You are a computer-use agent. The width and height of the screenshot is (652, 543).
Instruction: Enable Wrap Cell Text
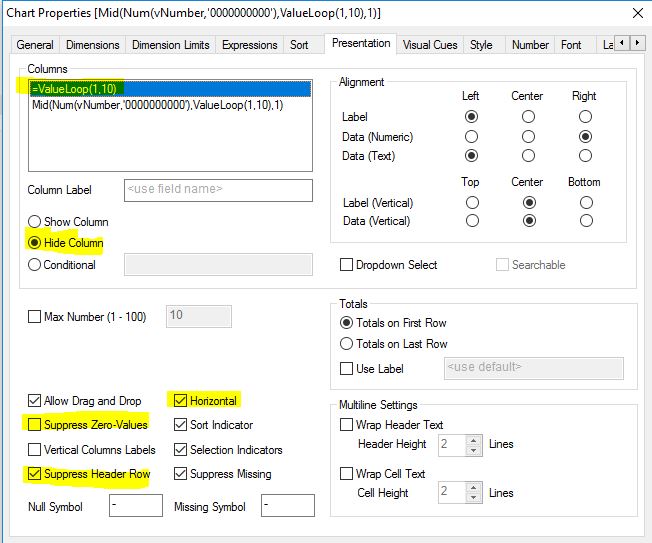click(346, 474)
